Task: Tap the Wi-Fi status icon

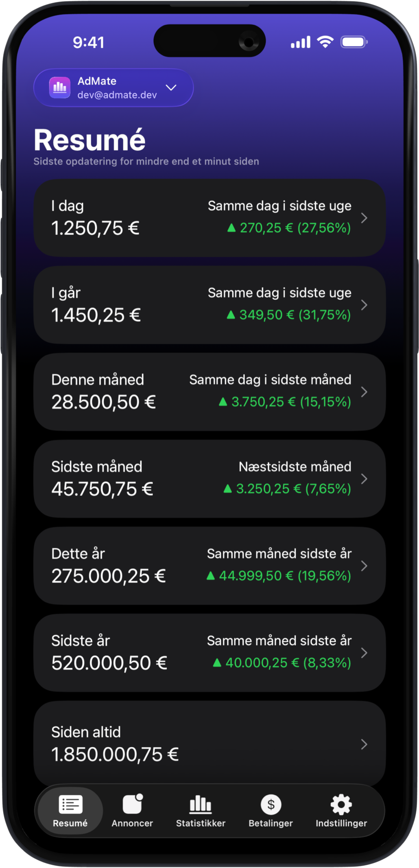Action: point(325,42)
